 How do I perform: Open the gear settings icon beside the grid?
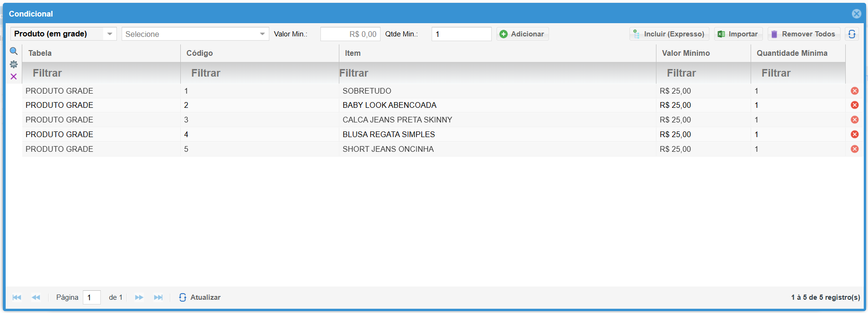pos(14,64)
